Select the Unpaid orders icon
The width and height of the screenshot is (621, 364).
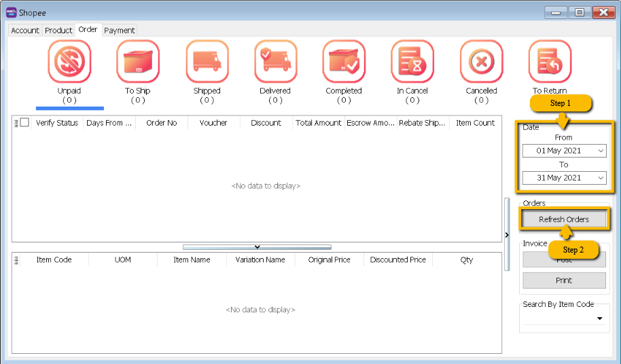[x=69, y=62]
